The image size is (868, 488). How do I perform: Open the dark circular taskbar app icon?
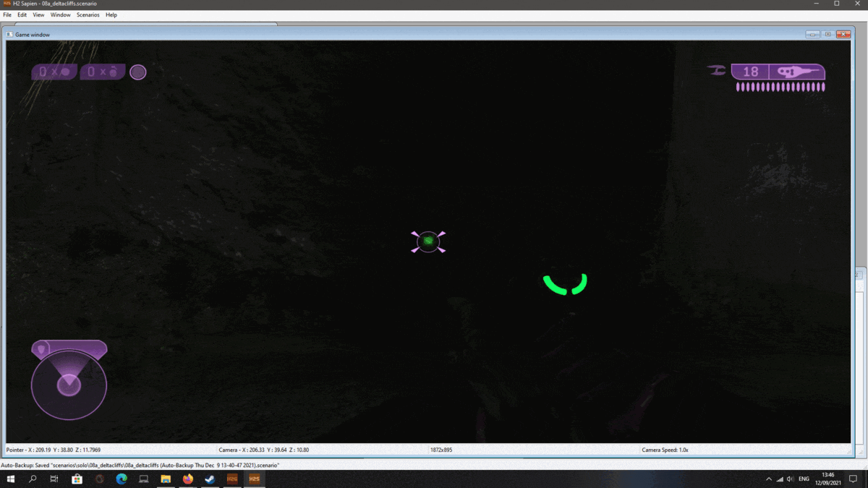point(99,479)
